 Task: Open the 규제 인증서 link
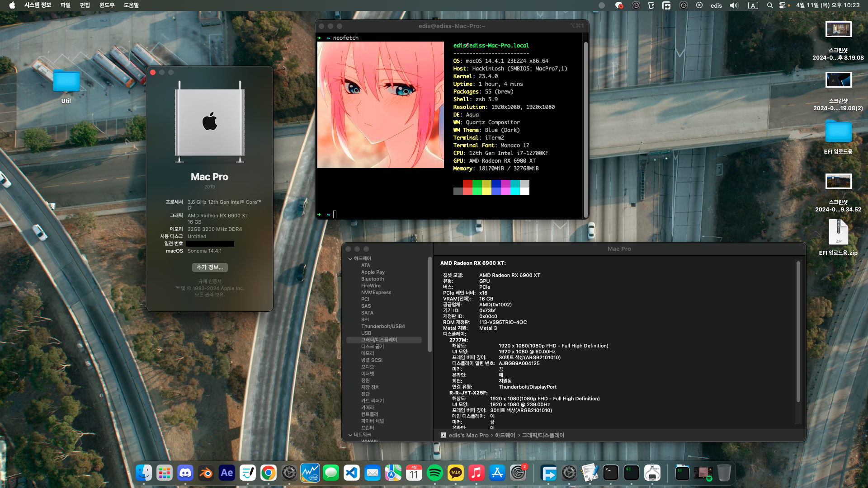(210, 282)
